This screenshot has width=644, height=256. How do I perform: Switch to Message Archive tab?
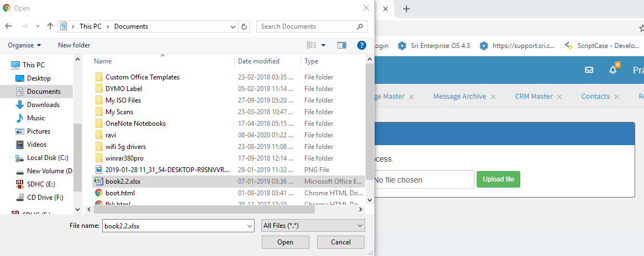point(460,97)
